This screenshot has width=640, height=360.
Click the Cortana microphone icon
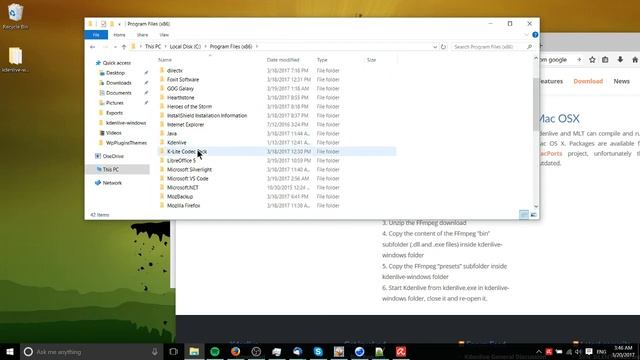[155, 351]
